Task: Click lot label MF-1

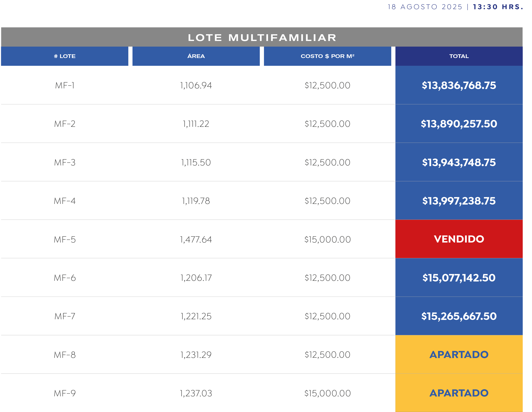Action: coord(65,86)
